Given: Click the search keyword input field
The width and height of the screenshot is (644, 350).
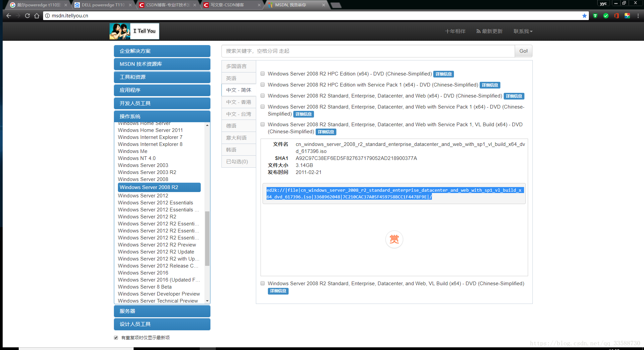Looking at the screenshot, I should pos(368,51).
